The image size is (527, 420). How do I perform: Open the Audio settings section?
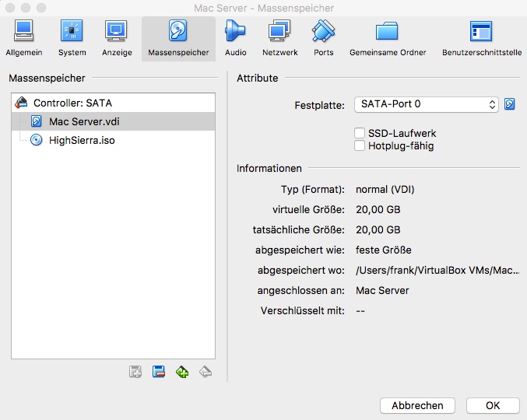coord(235,38)
